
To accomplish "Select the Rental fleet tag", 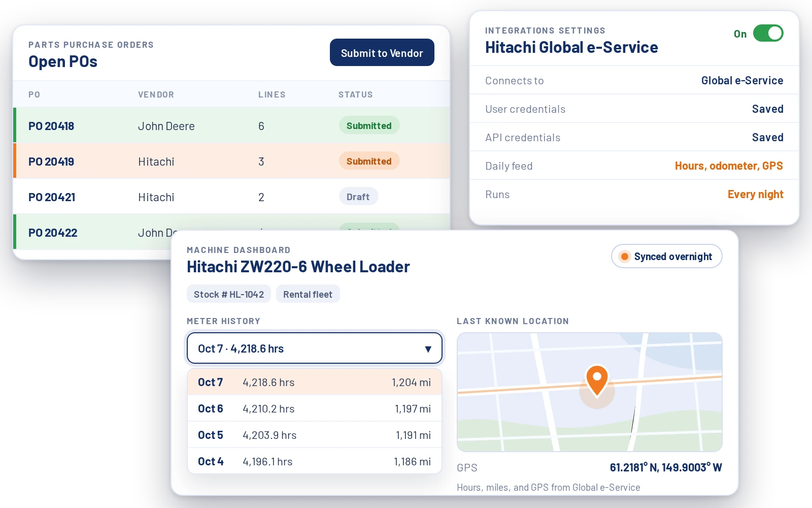I will click(x=308, y=294).
